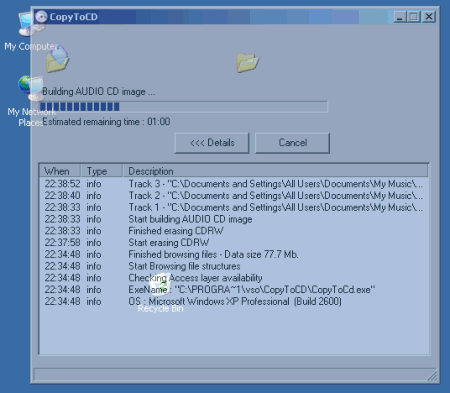
Task: Sort log by the Type column header
Action: coord(101,171)
